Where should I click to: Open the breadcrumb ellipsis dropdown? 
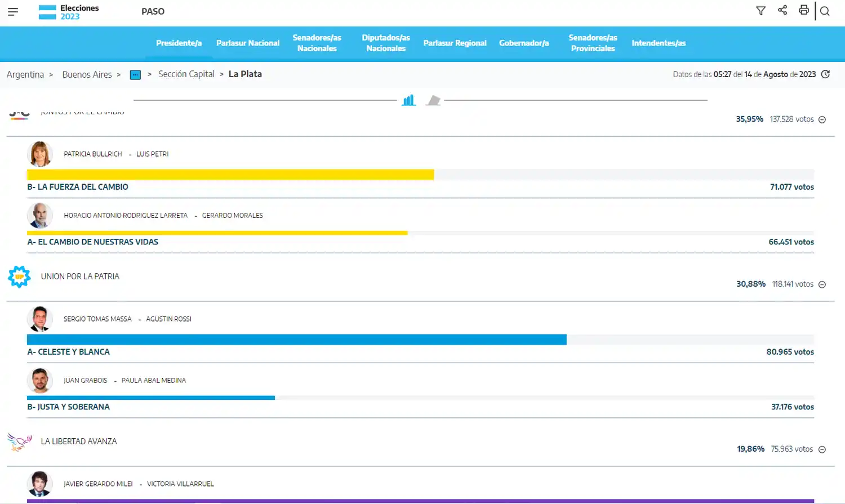pyautogui.click(x=135, y=75)
